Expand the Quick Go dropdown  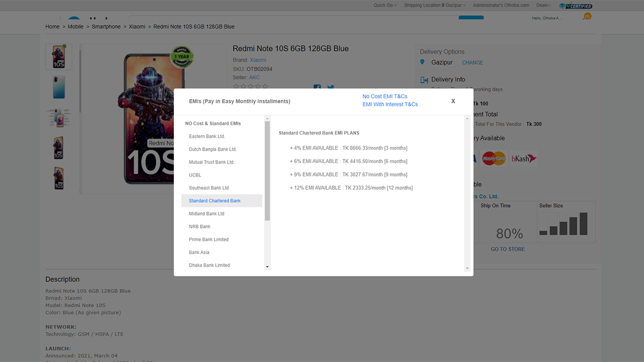click(x=385, y=5)
